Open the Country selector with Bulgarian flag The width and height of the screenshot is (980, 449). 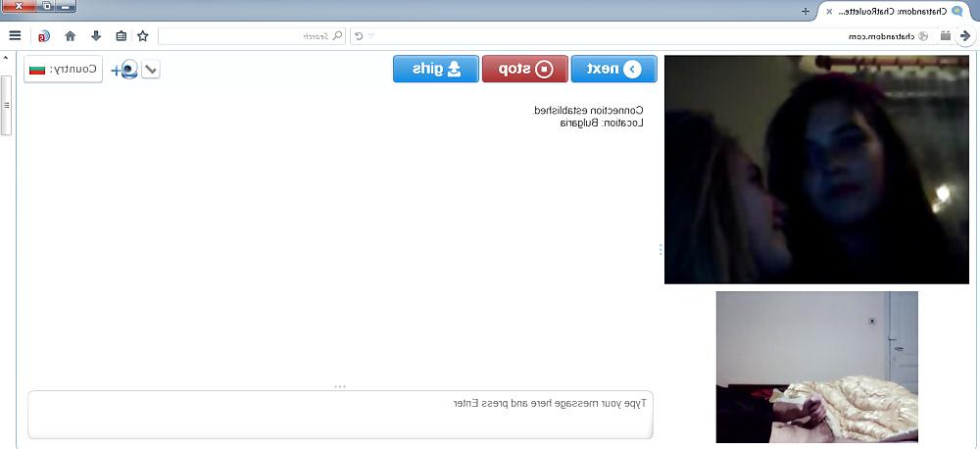pyautogui.click(x=63, y=69)
